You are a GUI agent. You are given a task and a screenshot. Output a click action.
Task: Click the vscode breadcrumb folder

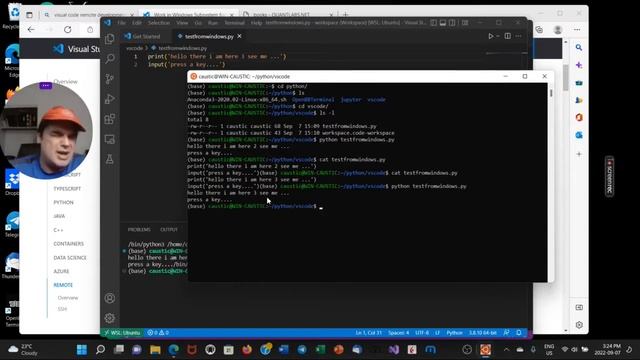pyautogui.click(x=134, y=48)
